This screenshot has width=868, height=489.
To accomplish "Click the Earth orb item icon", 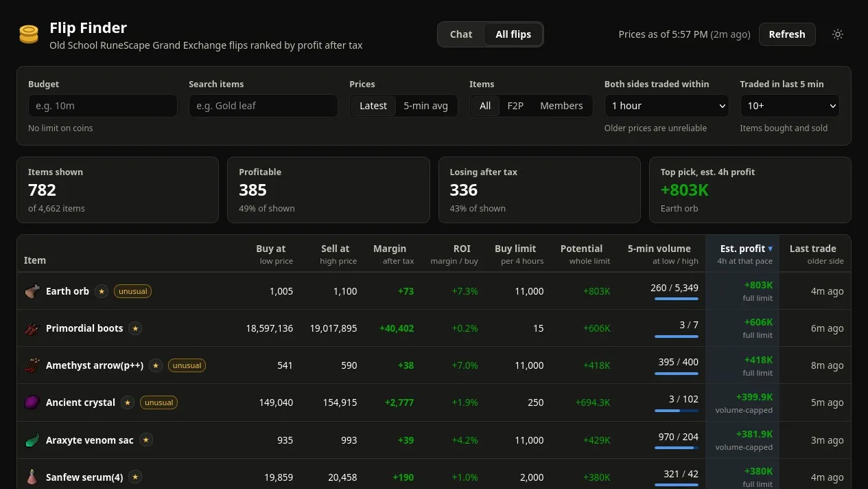I will (32, 291).
